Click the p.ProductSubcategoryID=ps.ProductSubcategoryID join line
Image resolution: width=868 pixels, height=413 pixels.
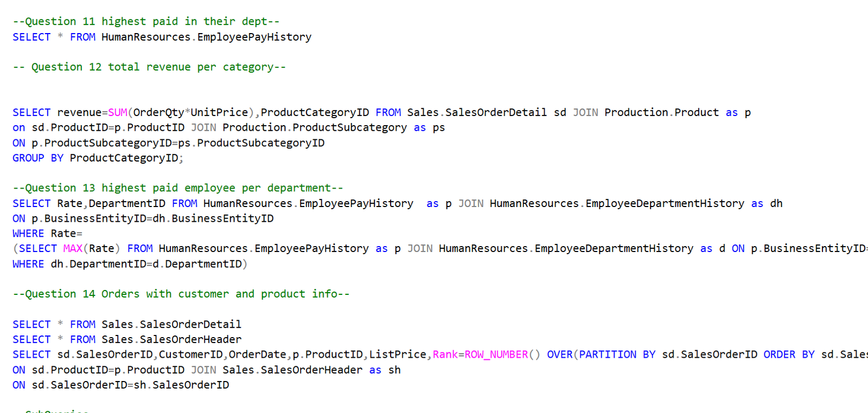pyautogui.click(x=178, y=143)
